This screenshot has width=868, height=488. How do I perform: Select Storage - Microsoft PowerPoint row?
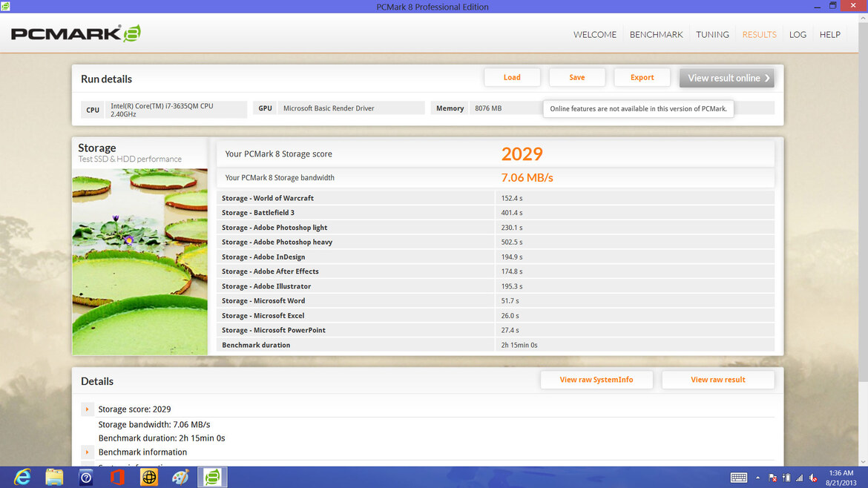point(496,330)
